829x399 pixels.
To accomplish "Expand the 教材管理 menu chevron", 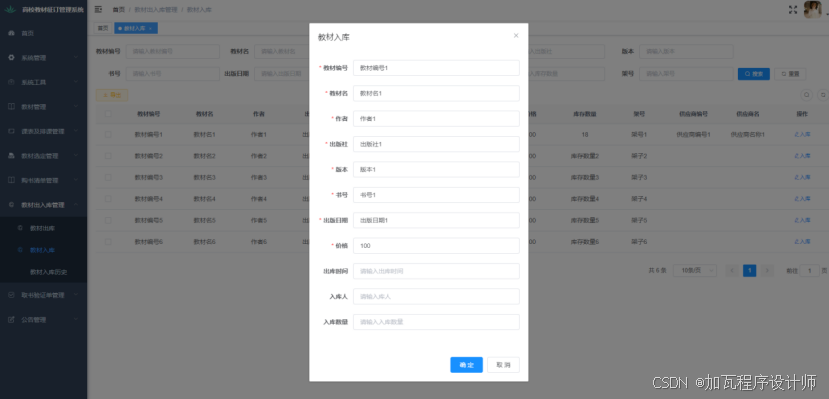I will coord(76,106).
